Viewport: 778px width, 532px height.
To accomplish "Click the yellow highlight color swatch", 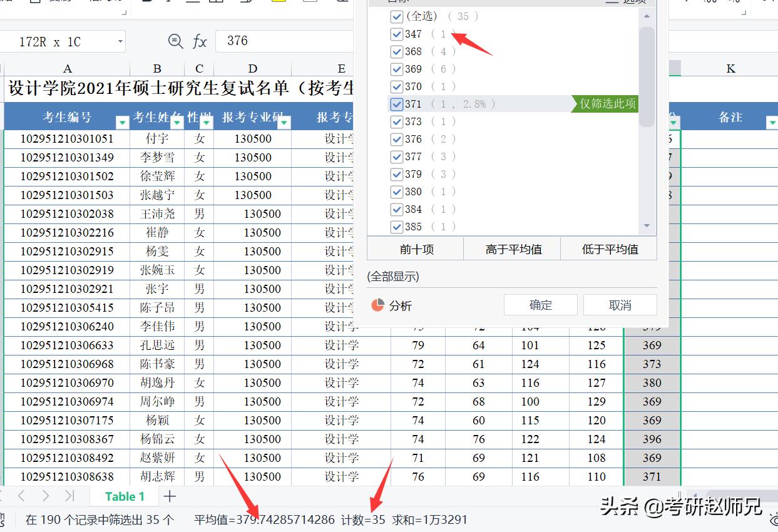I will 278,3.
